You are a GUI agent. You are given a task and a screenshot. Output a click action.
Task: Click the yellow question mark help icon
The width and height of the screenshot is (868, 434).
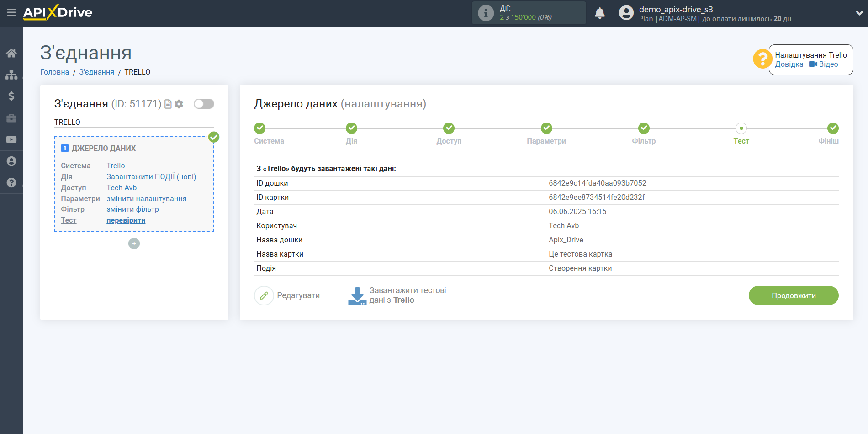click(x=762, y=59)
